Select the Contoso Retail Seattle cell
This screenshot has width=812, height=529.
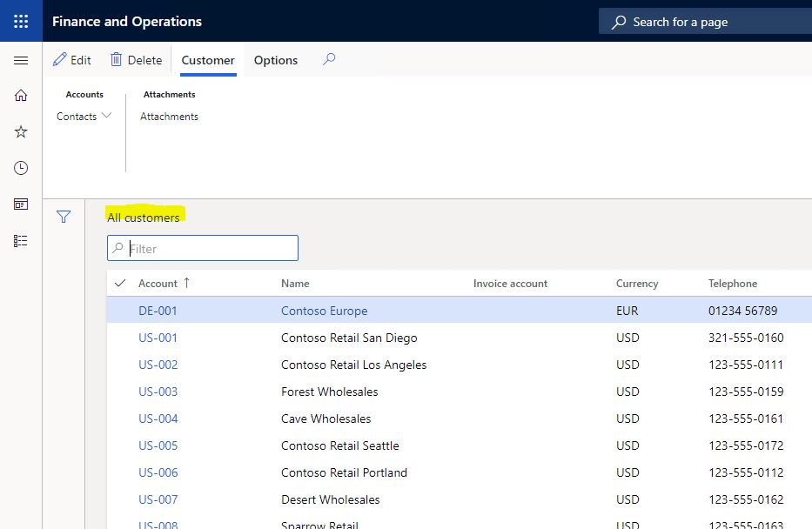339,445
